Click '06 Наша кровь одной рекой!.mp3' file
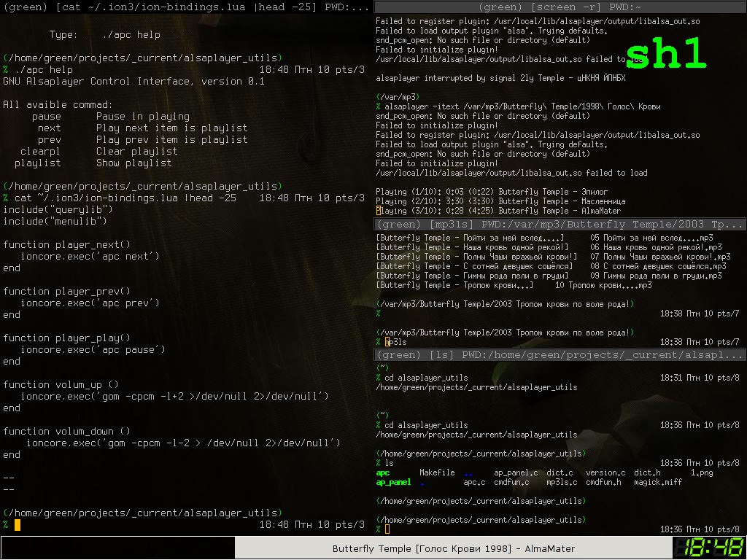Viewport: 747px width, 560px height. (x=656, y=247)
